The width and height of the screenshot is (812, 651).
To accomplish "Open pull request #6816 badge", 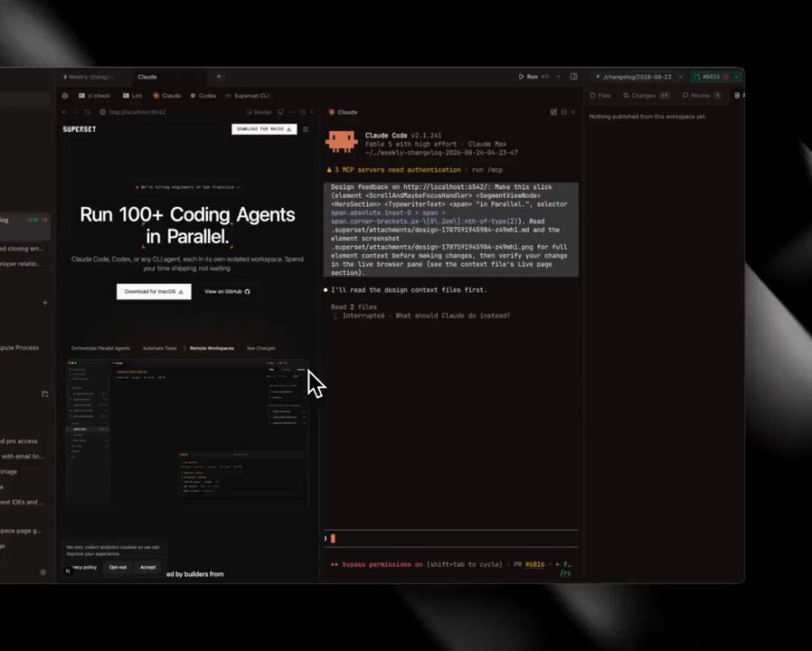I will point(711,77).
